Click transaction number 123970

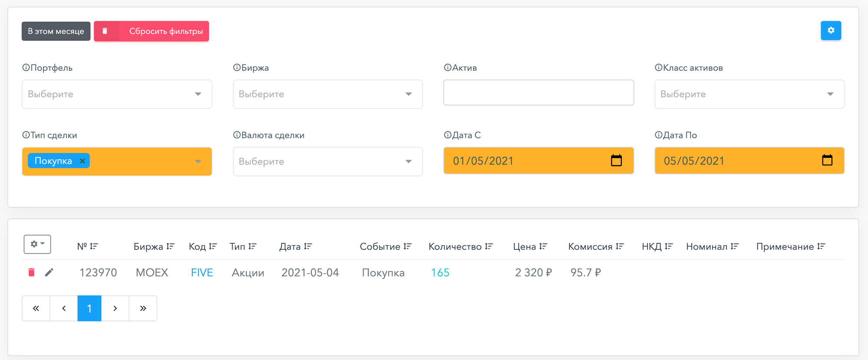coord(98,272)
